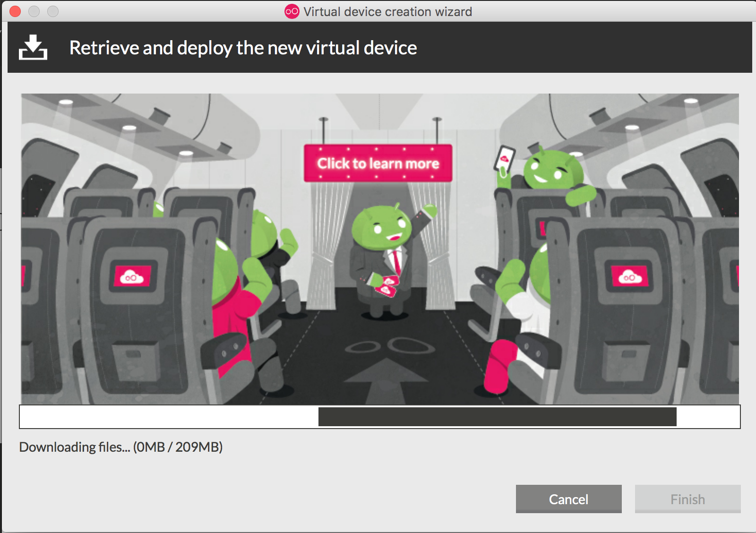Click the 'Virtual device creation wizard' window title
Viewport: 756px width, 533px height.
[x=387, y=11]
